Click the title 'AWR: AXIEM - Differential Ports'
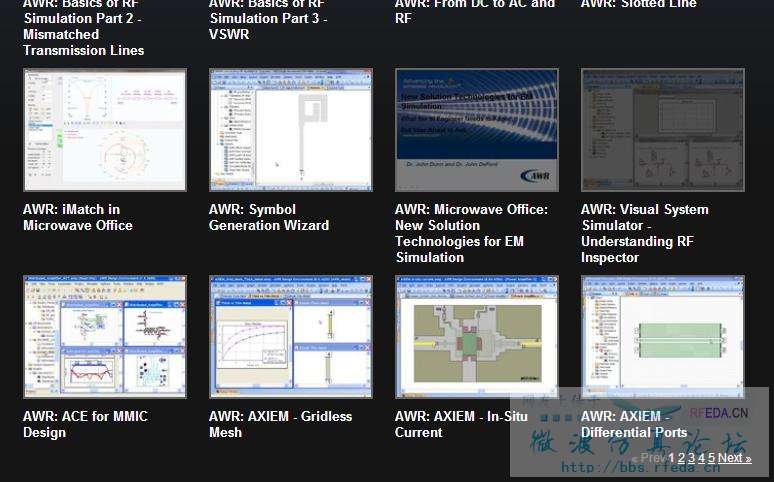774x482 pixels. tap(634, 424)
